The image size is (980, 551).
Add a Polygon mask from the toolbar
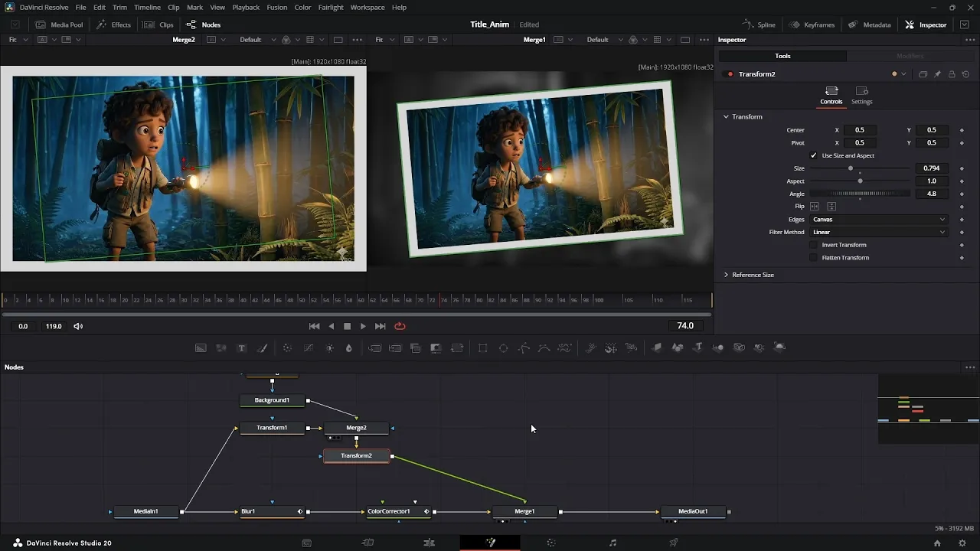click(524, 347)
